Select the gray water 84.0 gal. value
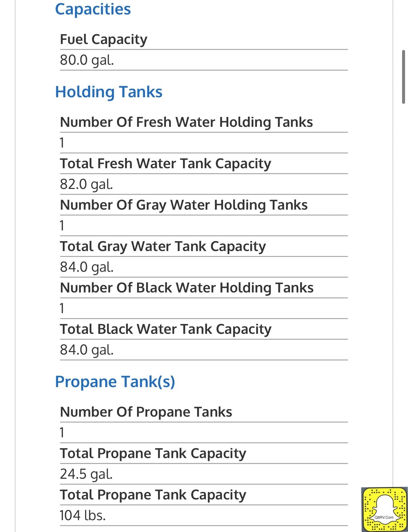408x532 pixels. (x=87, y=267)
